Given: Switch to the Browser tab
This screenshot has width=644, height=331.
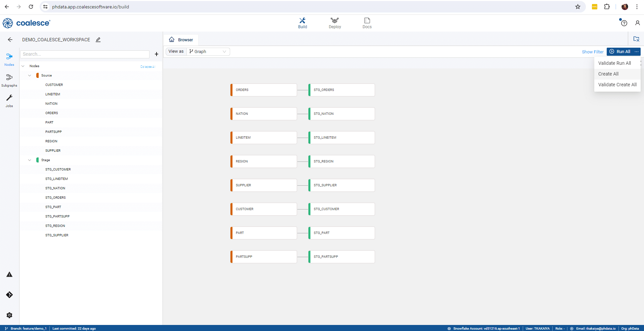Looking at the screenshot, I should (181, 40).
